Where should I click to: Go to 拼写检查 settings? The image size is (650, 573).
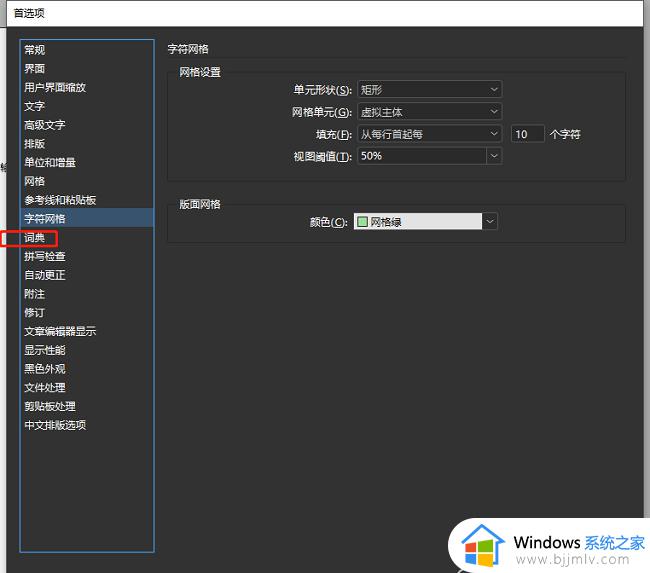point(87,256)
